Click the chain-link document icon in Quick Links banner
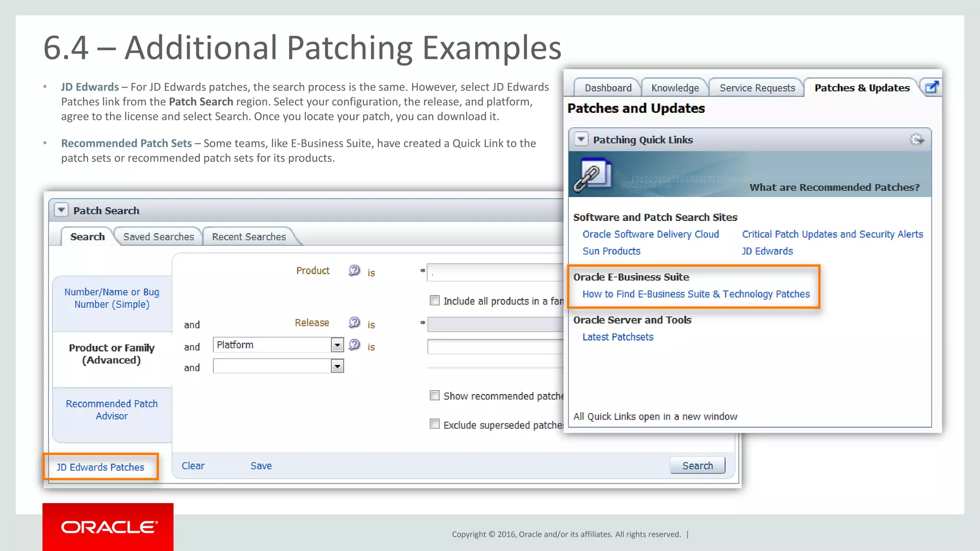Screen dimensions: 980x551 [592, 175]
